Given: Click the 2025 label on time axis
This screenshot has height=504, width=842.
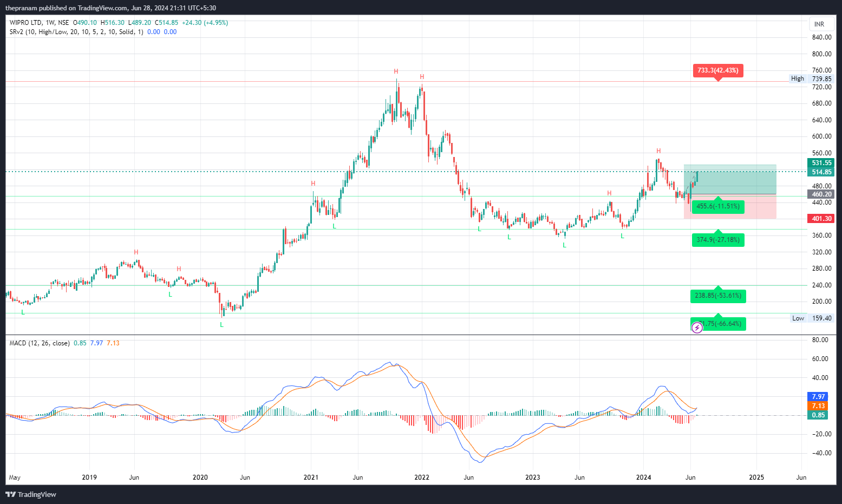Looking at the screenshot, I should tap(756, 477).
